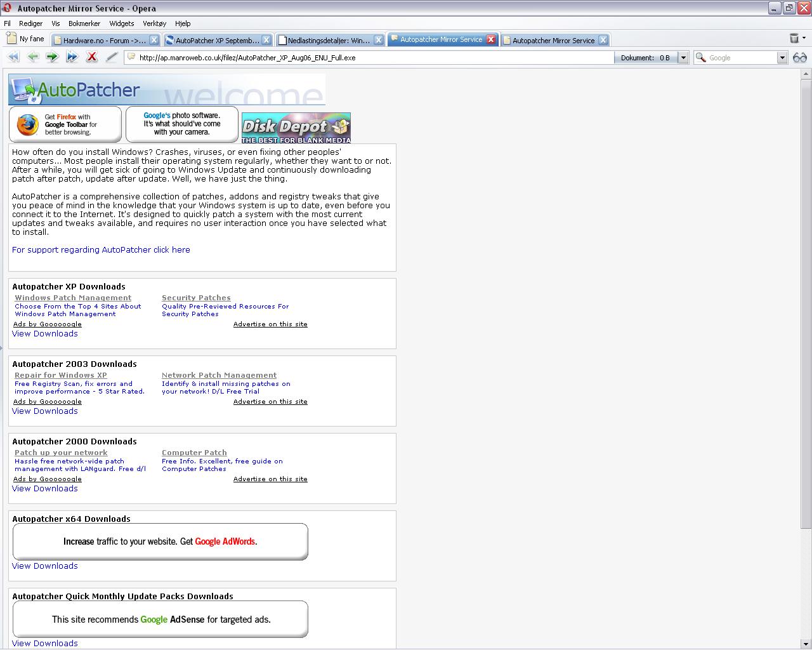Click the AutoPatcher welcome logo banner
812x650 pixels.
[x=167, y=90]
